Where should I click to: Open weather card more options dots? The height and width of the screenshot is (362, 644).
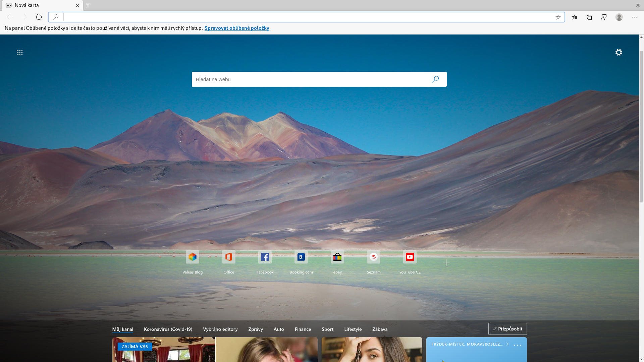click(x=518, y=345)
